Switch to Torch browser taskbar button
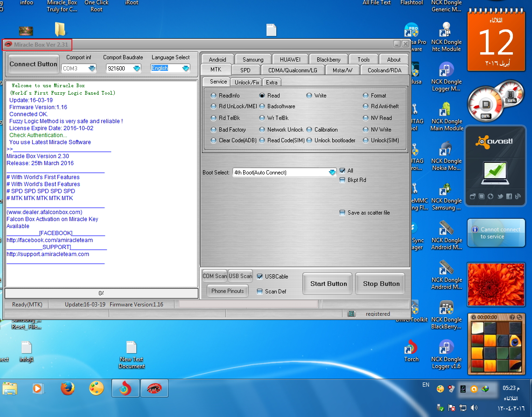Image resolution: width=532 pixels, height=417 pixels. (x=125, y=388)
